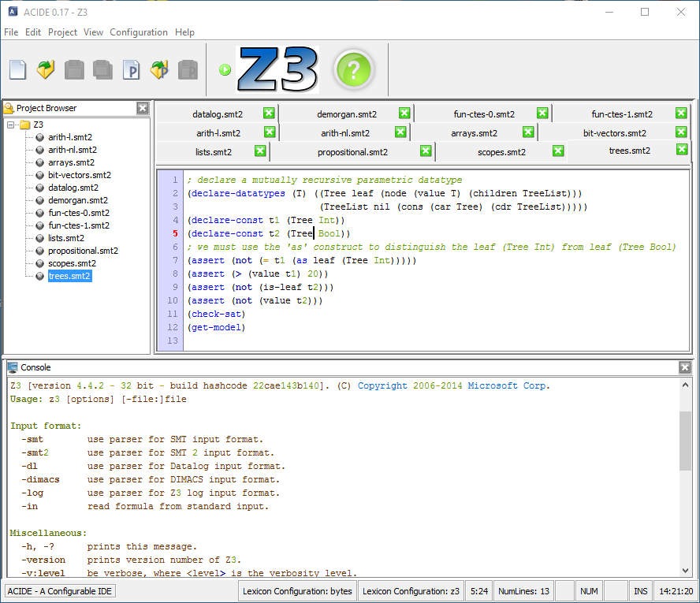
Task: Open the View menu
Action: tap(93, 32)
